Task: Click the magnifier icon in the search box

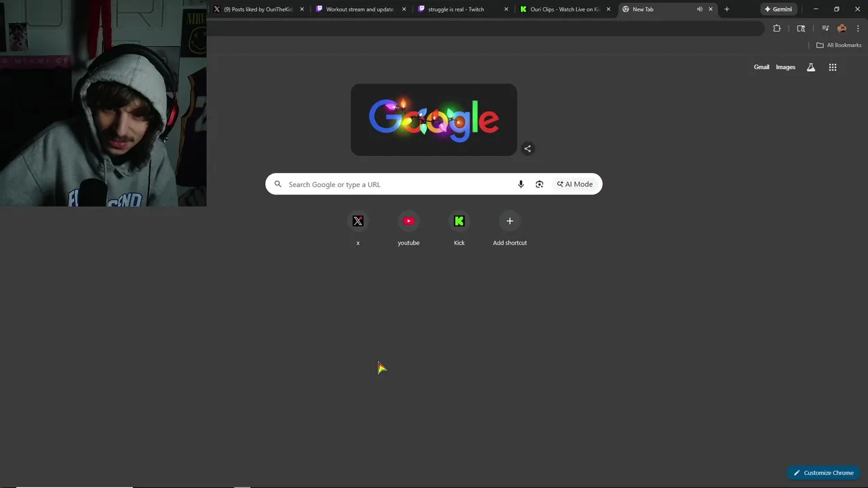Action: click(x=277, y=184)
